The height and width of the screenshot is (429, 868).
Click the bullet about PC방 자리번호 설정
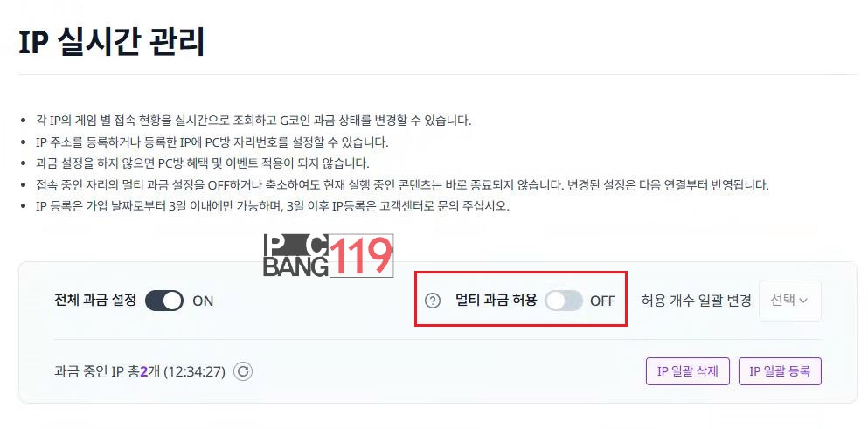[212, 142]
